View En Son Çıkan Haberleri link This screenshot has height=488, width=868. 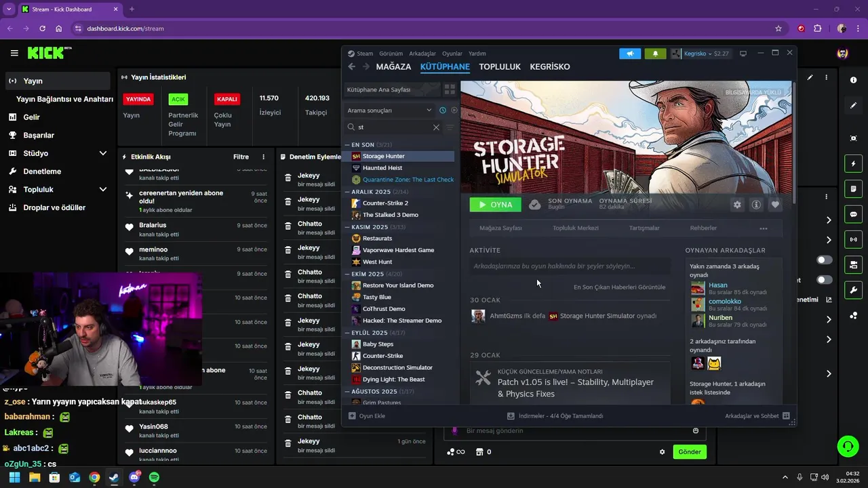point(620,287)
